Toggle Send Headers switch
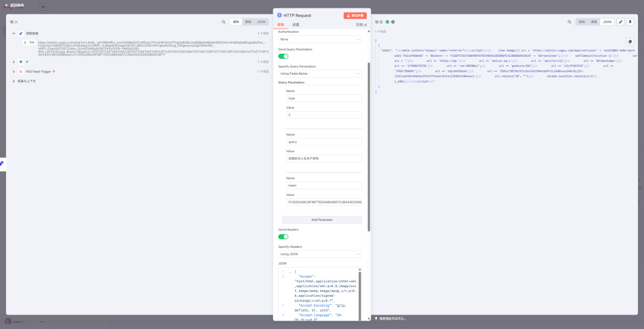Viewport: 644px width, 329px height. pyautogui.click(x=283, y=236)
